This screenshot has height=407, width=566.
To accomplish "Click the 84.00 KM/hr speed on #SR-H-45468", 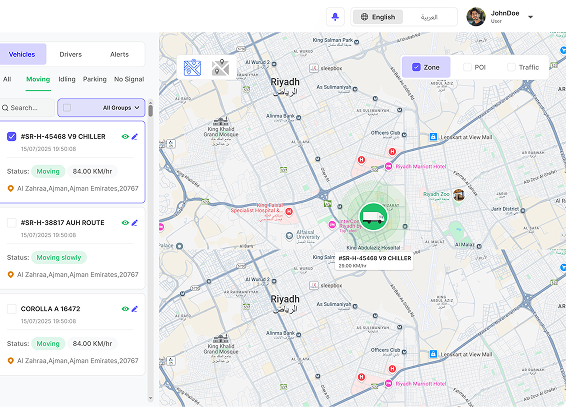I will [x=92, y=171].
